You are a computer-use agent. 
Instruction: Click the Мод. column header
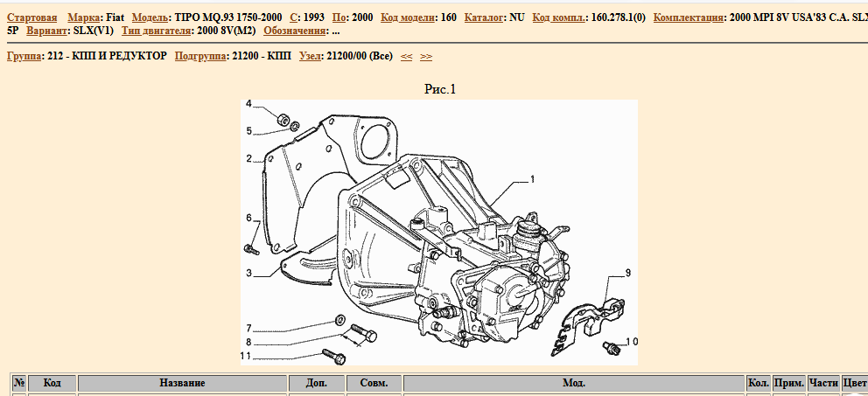click(573, 384)
